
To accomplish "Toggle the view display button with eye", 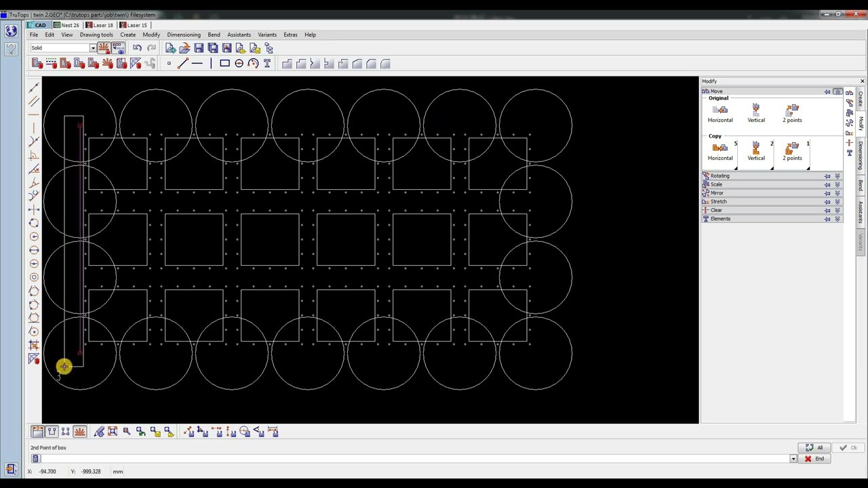I will pos(118,48).
